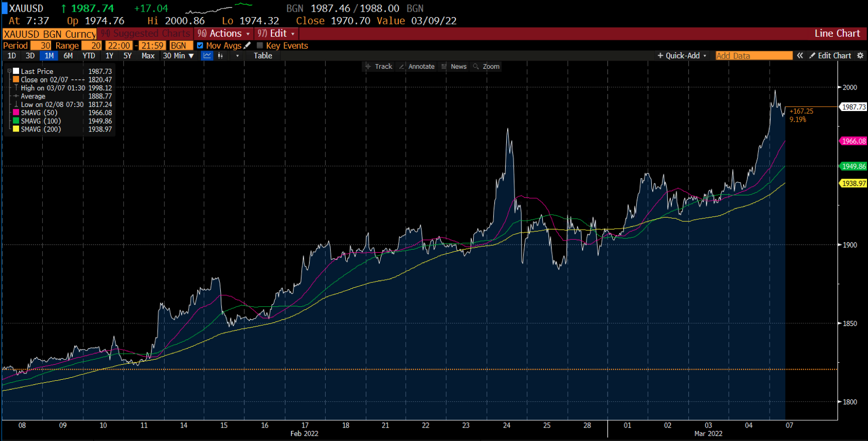Open the 30 Min interval dropdown
The image size is (868, 441).
pos(178,56)
